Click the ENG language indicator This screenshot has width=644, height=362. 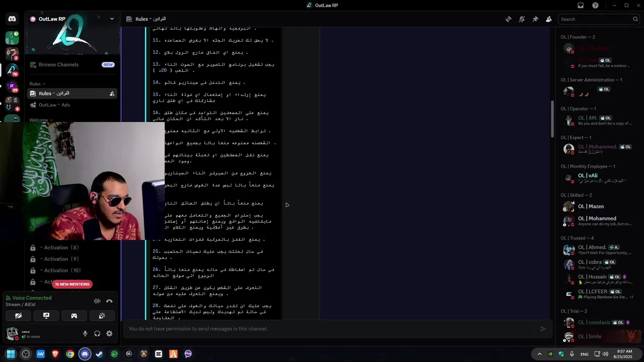[584, 354]
